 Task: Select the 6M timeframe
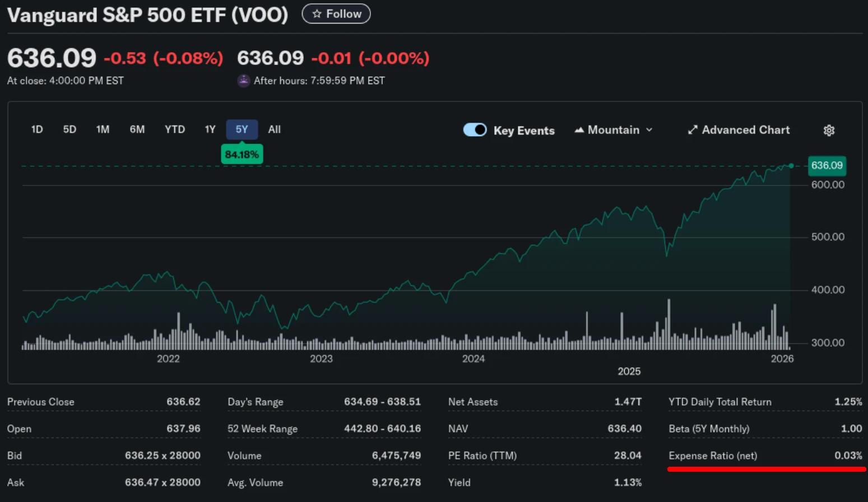(x=137, y=129)
